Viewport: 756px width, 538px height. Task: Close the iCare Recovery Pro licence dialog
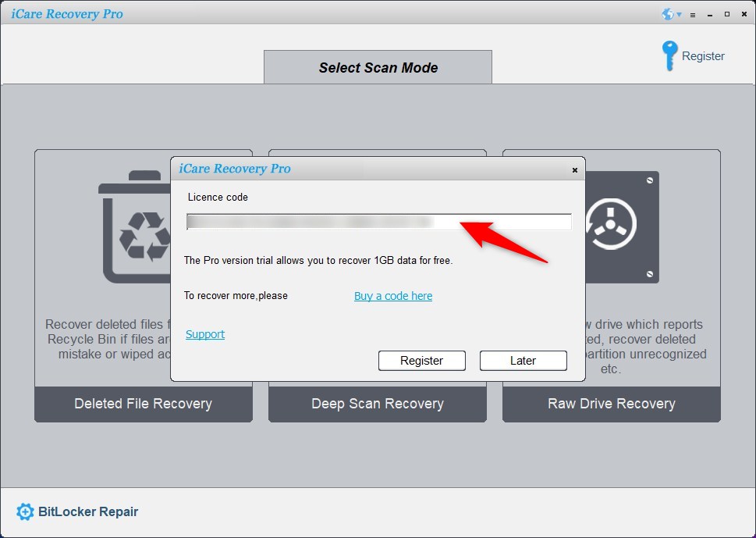coord(575,170)
